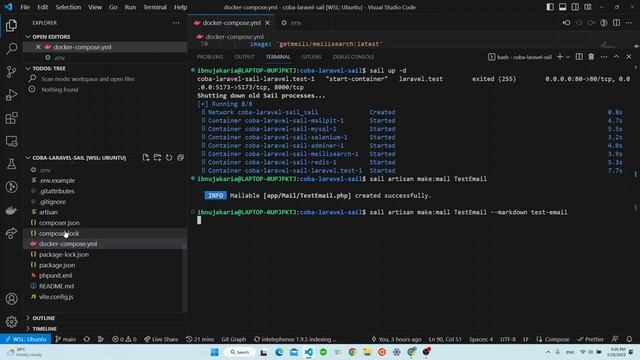The image size is (640, 360).
Task: Open notifications bell in status bar
Action: 629,339
